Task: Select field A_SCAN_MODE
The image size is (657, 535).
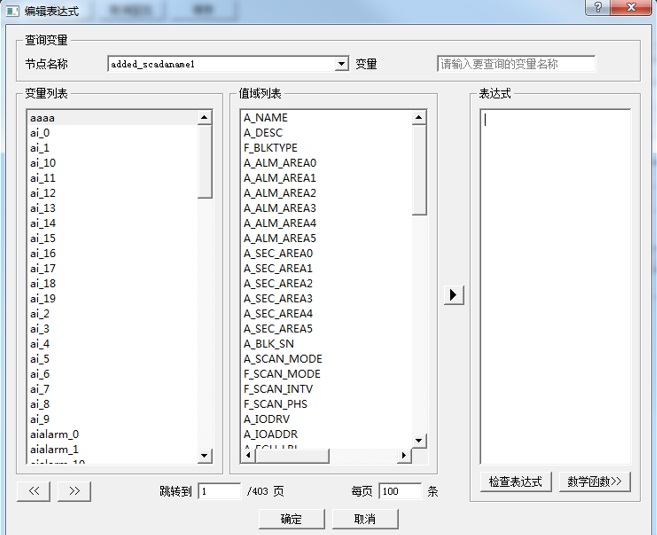Action: pos(327,359)
